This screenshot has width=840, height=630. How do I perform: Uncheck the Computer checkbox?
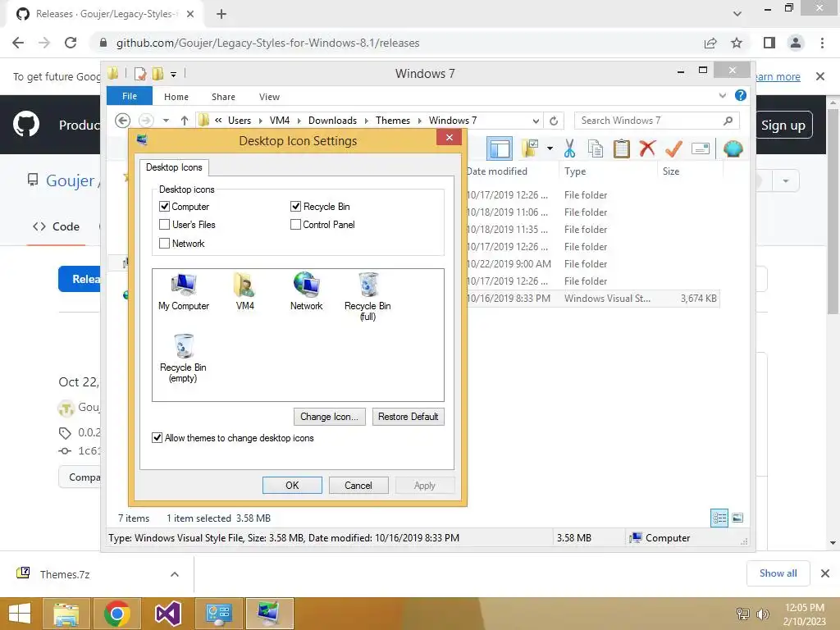tap(164, 206)
